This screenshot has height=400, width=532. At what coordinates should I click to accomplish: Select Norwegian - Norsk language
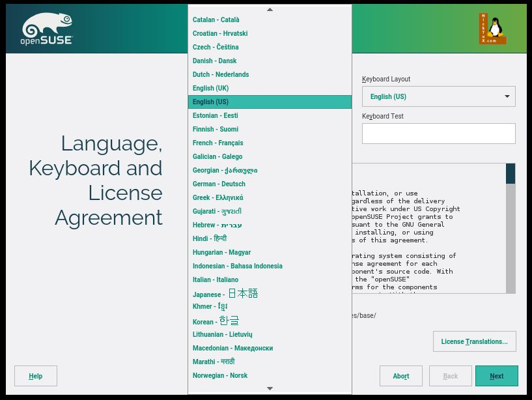click(x=219, y=375)
